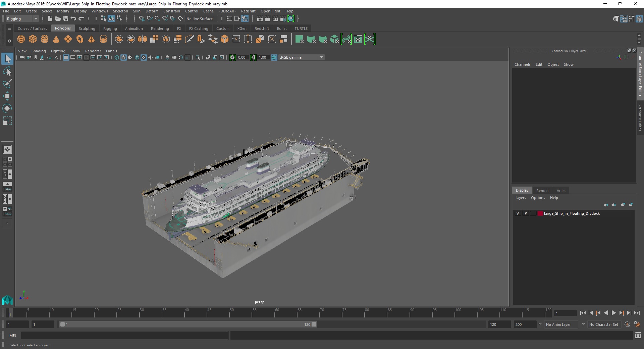Create a polygon cone from shelf

(56, 39)
